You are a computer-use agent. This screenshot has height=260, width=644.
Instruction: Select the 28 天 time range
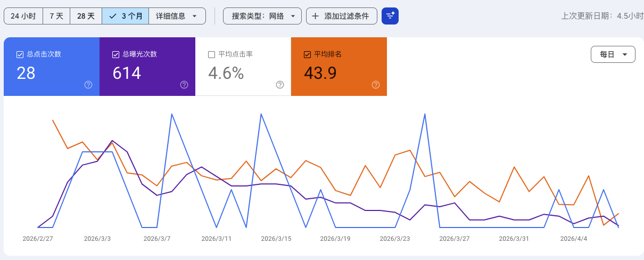click(86, 16)
